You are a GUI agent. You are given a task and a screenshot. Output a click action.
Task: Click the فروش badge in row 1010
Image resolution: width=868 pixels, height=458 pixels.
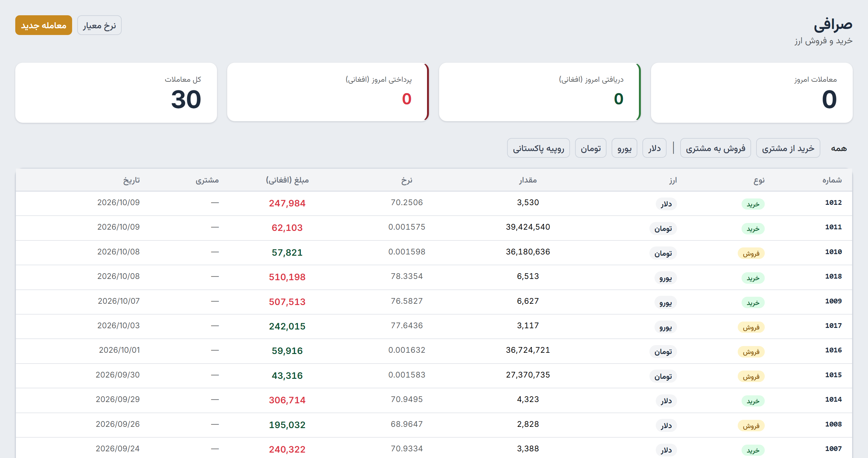(751, 253)
